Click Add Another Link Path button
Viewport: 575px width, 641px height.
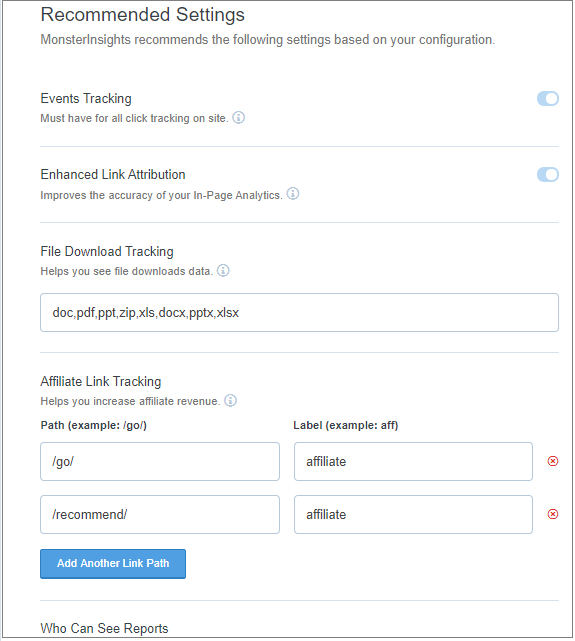(113, 564)
